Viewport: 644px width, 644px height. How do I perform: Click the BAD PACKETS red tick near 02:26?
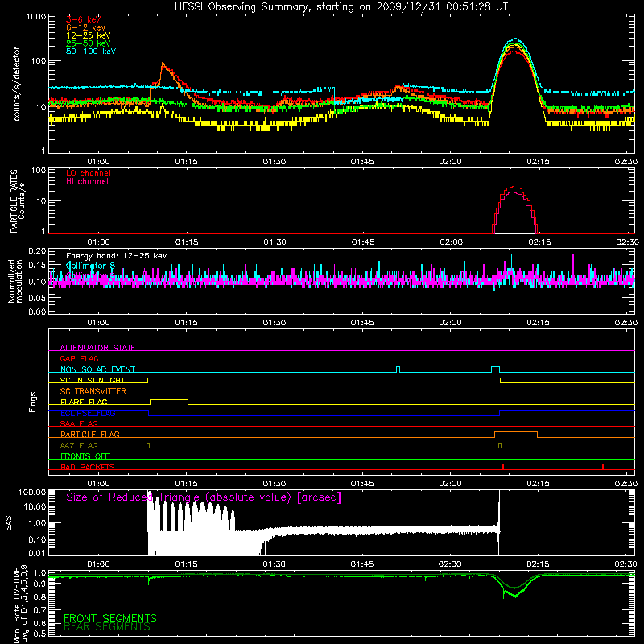click(602, 467)
